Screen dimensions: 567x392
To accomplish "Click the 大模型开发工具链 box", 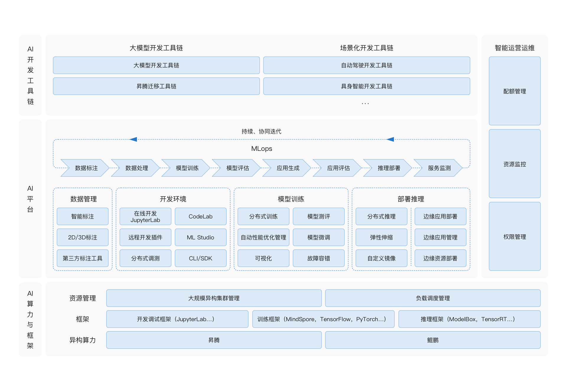I will point(156,65).
